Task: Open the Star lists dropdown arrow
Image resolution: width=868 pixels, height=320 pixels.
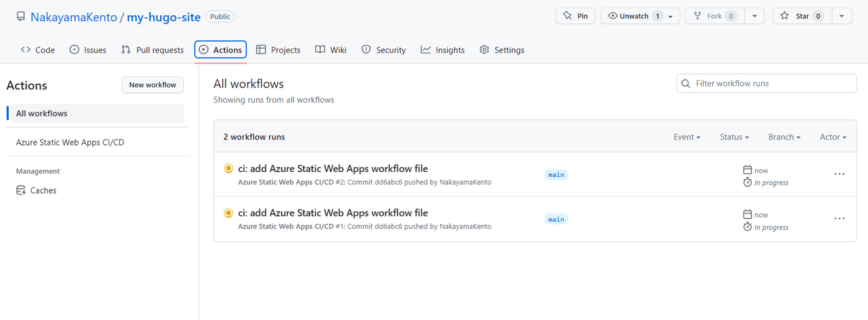Action: 842,16
